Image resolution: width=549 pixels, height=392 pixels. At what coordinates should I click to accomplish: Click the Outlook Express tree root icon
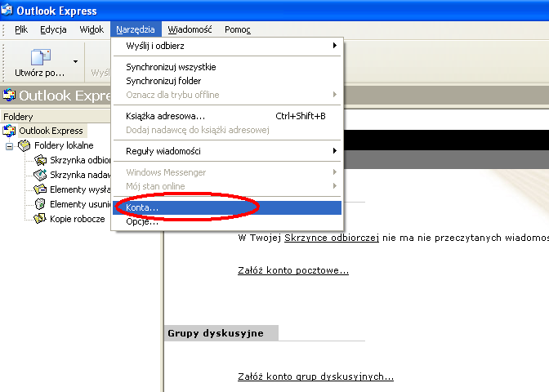click(x=9, y=131)
